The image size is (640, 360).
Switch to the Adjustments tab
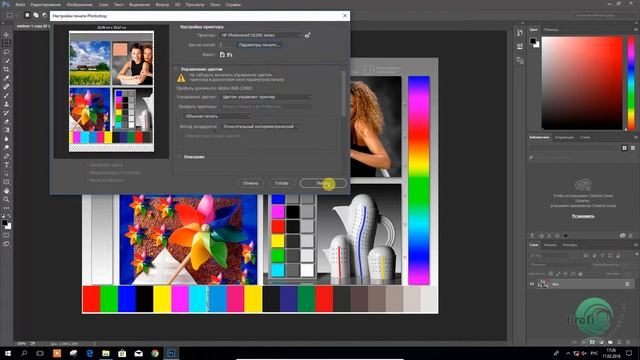click(564, 138)
